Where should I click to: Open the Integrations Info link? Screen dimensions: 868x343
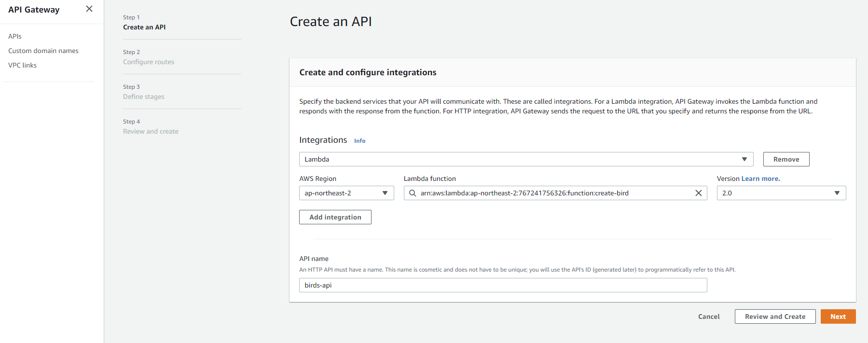coord(360,141)
